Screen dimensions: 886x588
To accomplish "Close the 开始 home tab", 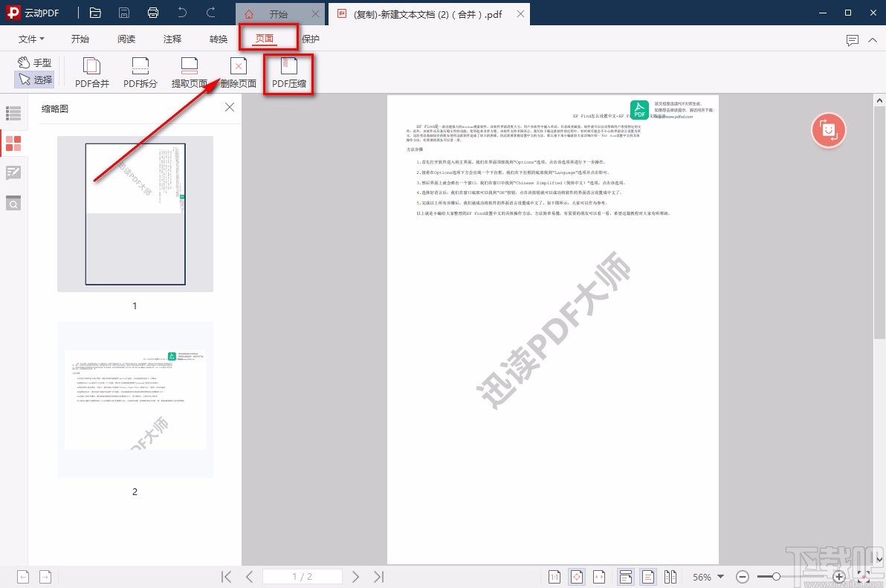I will [315, 14].
